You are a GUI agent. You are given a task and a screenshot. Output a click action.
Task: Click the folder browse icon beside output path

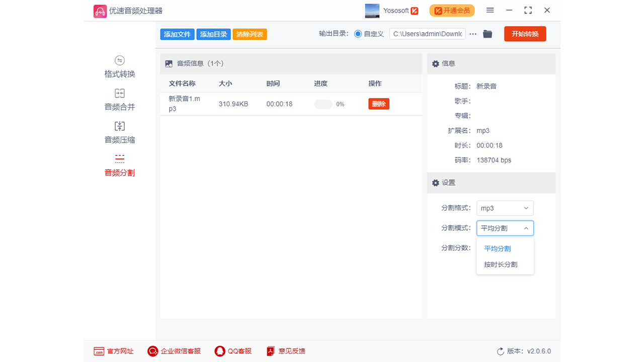487,34
